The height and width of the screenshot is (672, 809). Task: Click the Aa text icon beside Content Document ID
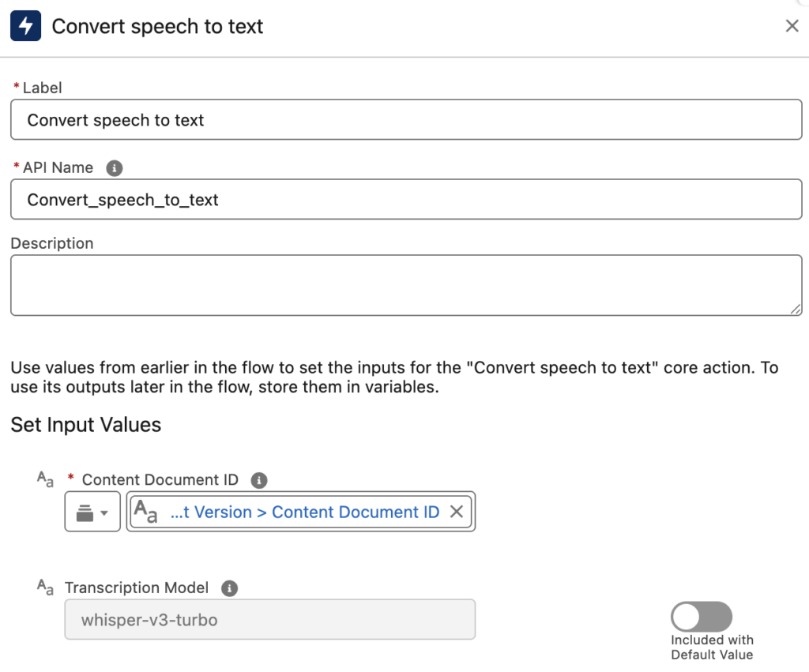coord(45,479)
